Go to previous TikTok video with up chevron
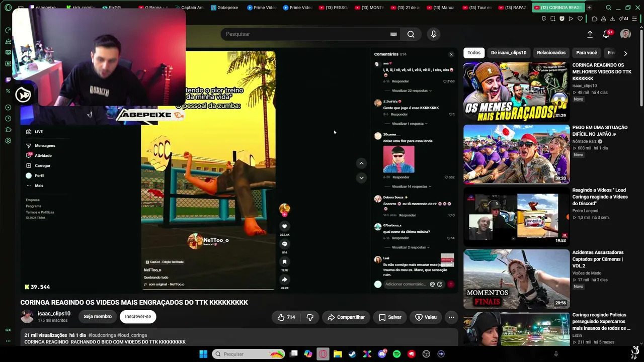Image resolution: width=644 pixels, height=362 pixels. [361, 163]
